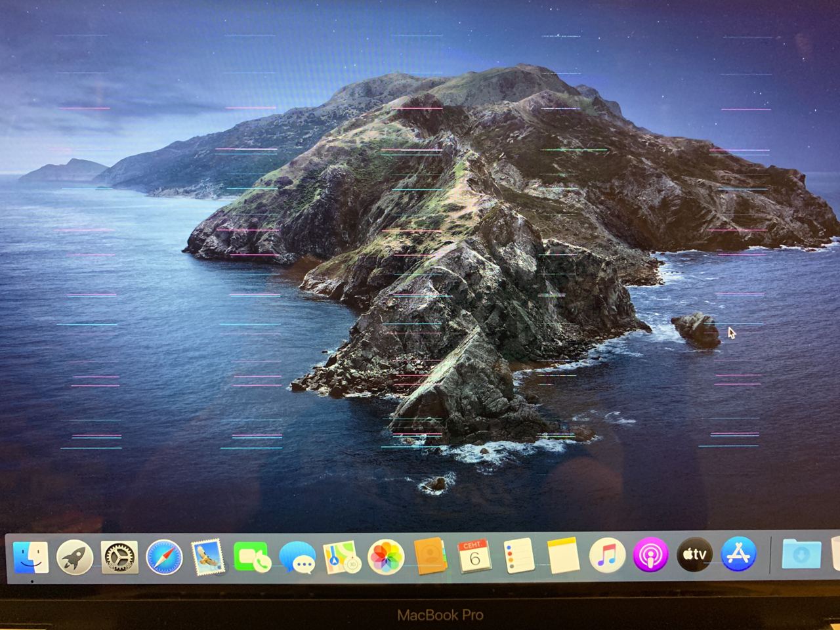
Task: Launch Apple TV app icon
Action: point(694,555)
